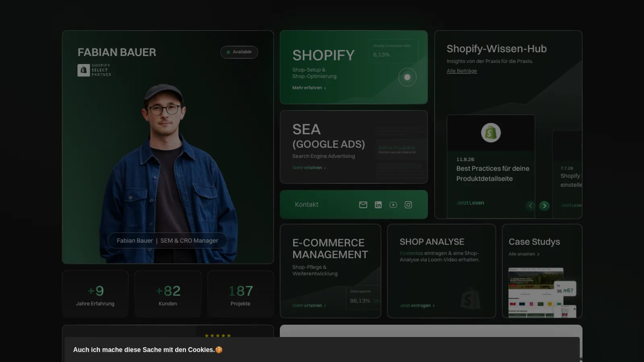The height and width of the screenshot is (362, 644).
Task: Click the SHOP ANALYSE heading
Action: (x=432, y=242)
